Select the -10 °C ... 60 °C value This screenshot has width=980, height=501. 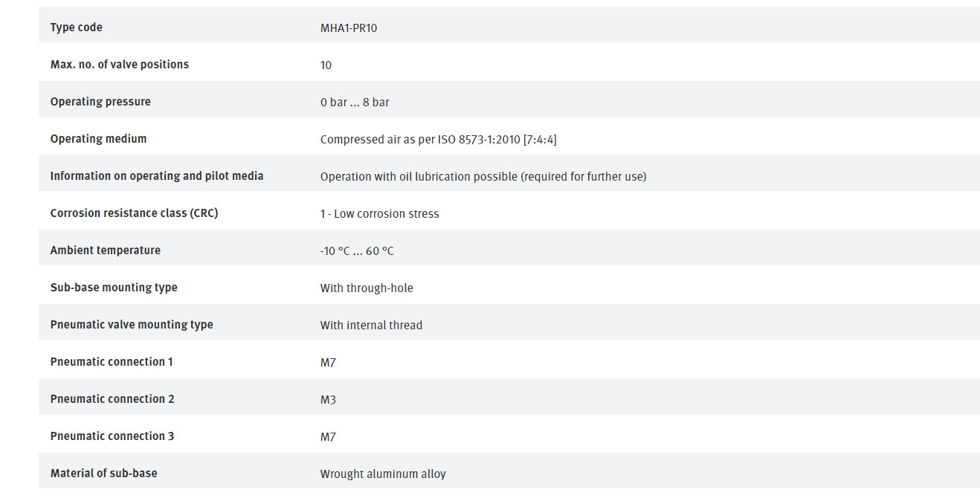357,251
